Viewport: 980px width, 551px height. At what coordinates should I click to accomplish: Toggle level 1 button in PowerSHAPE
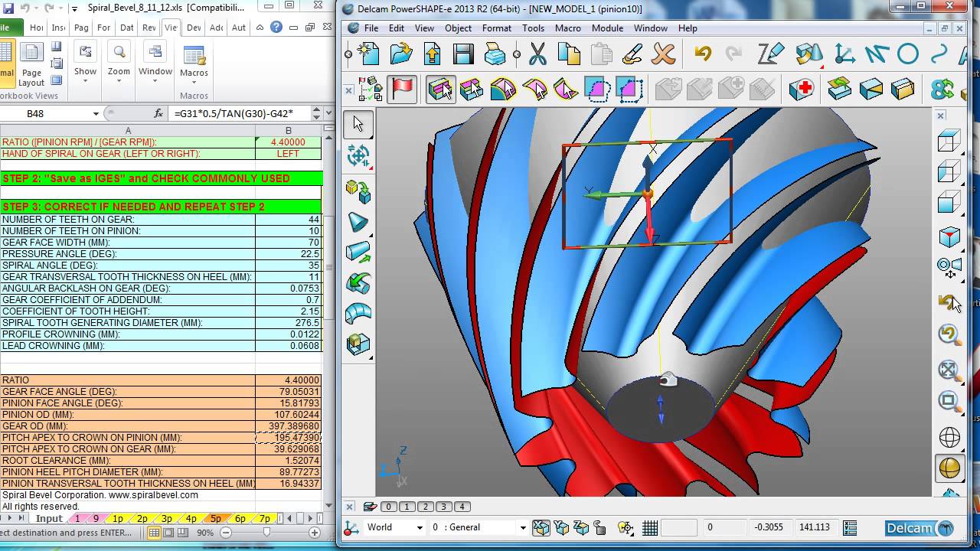[x=407, y=507]
